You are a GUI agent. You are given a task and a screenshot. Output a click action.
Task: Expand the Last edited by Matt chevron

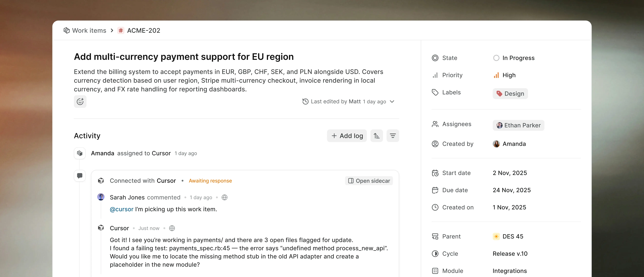click(x=392, y=101)
